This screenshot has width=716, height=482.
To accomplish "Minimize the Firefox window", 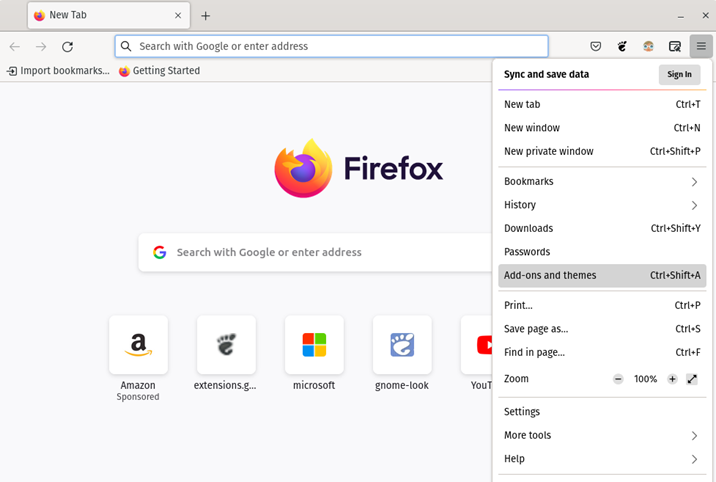I will click(x=680, y=16).
